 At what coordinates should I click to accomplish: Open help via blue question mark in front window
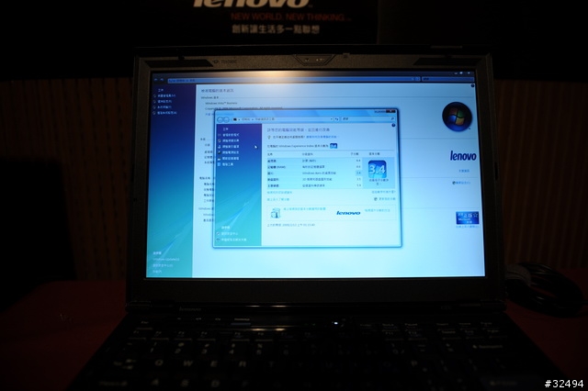[x=393, y=126]
